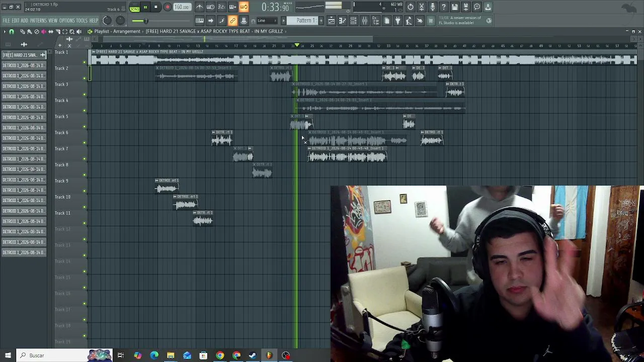The width and height of the screenshot is (644, 362).
Task: Open the metronome icon in transport bar
Action: click(200, 7)
